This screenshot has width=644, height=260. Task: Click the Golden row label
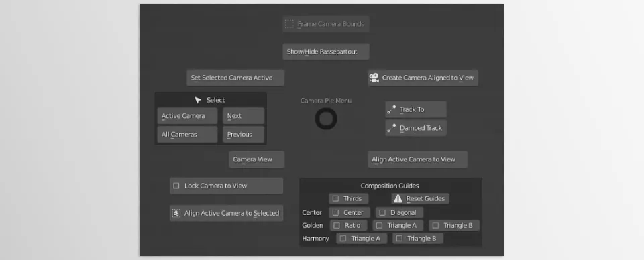click(x=313, y=226)
